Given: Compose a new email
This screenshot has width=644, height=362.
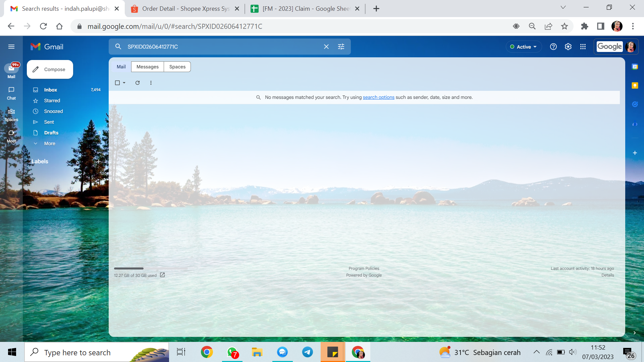Looking at the screenshot, I should click(50, 69).
